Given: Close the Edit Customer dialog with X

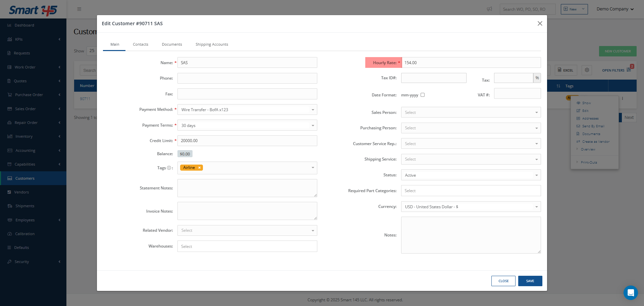Looking at the screenshot, I should click(540, 24).
